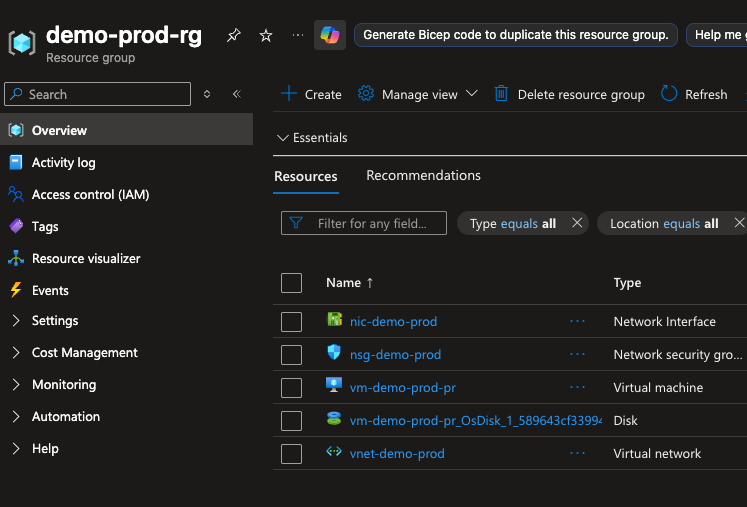
Task: Select the vm-demo-prod-pr row checkbox
Action: [x=291, y=388]
